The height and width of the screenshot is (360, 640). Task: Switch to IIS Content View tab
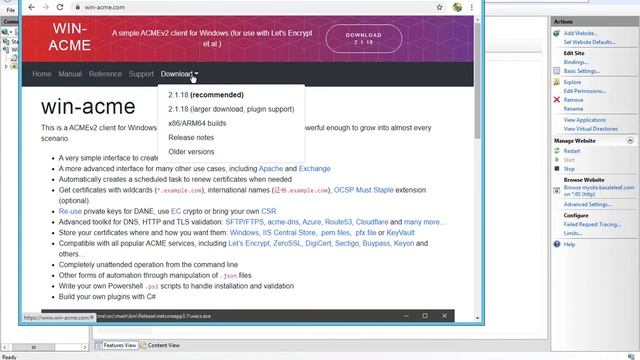160,345
